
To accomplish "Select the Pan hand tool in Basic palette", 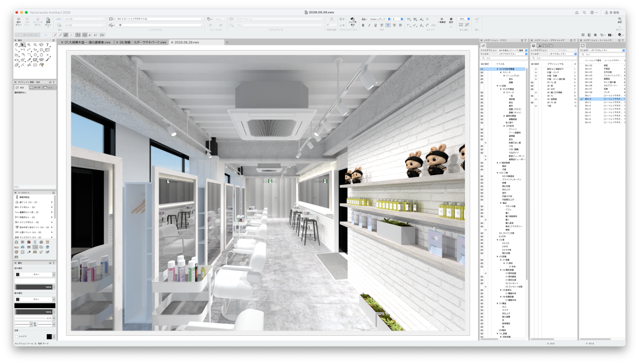I will [17, 45].
